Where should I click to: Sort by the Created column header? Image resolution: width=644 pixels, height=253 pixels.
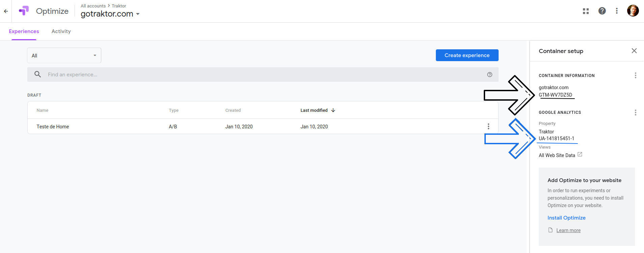click(233, 110)
